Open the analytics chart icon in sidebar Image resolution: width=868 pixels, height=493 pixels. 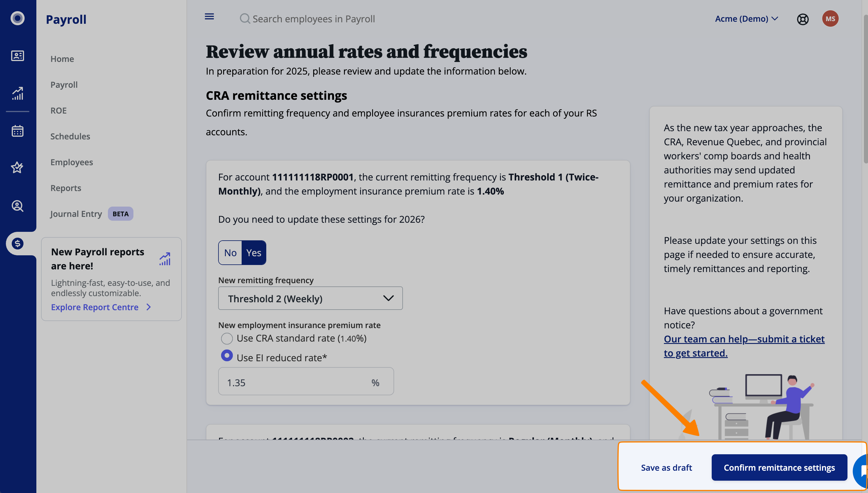[18, 93]
